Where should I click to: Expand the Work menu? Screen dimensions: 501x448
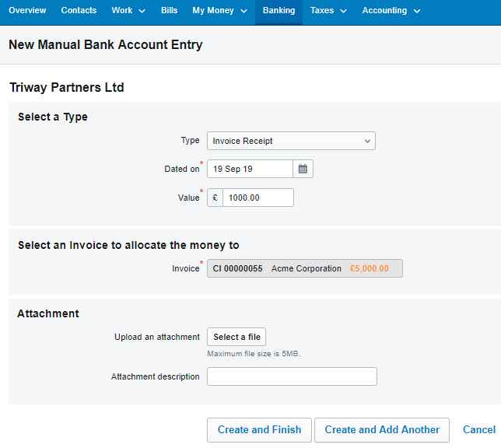click(128, 11)
